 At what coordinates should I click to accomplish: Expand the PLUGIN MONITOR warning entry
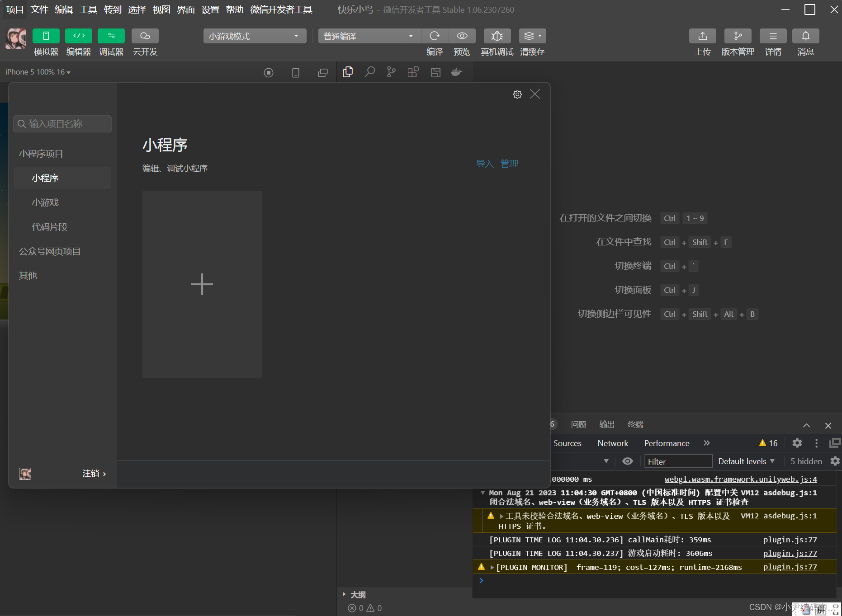(492, 567)
